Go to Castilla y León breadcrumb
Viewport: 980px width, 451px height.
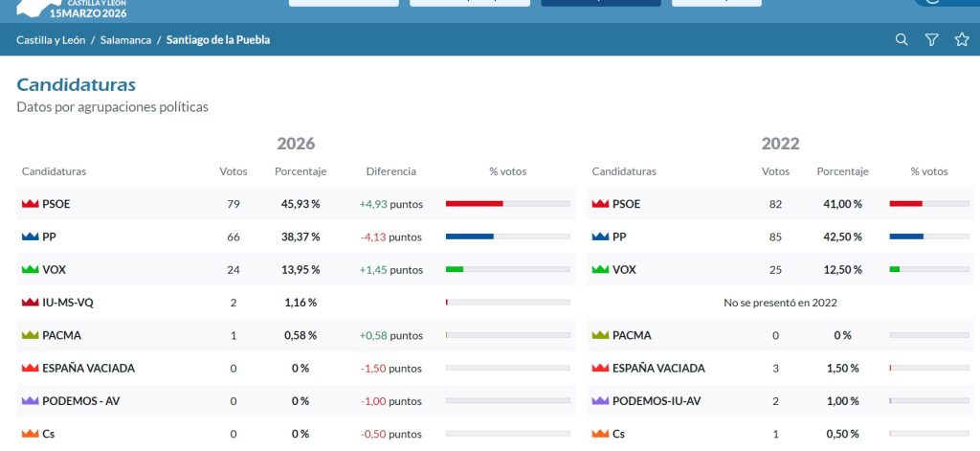click(x=51, y=40)
